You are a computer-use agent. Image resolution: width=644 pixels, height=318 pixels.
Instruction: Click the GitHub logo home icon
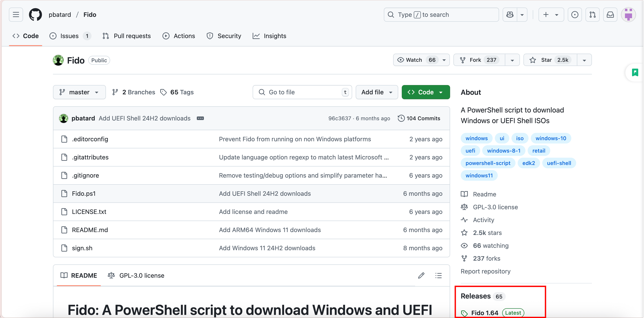(35, 15)
